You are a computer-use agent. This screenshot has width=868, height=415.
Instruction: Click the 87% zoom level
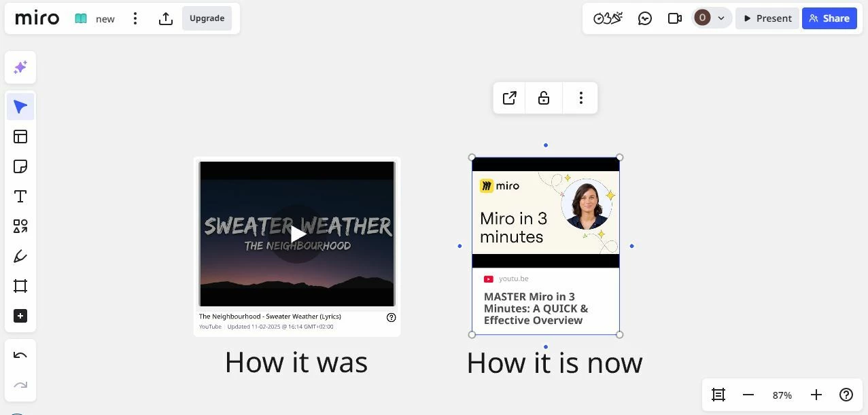point(782,395)
